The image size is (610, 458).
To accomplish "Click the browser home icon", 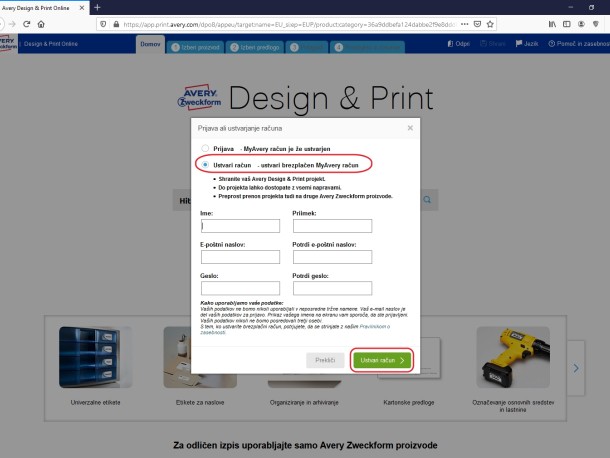I will tap(41, 24).
